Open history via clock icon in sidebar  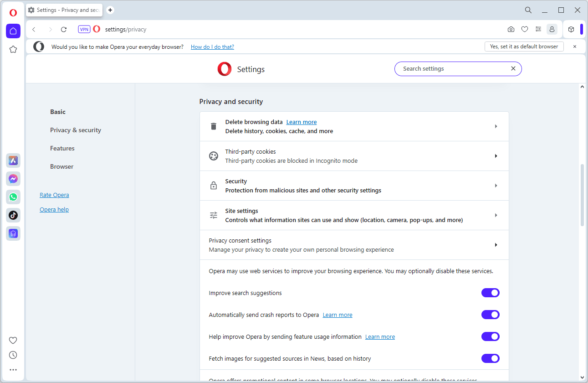coord(13,355)
